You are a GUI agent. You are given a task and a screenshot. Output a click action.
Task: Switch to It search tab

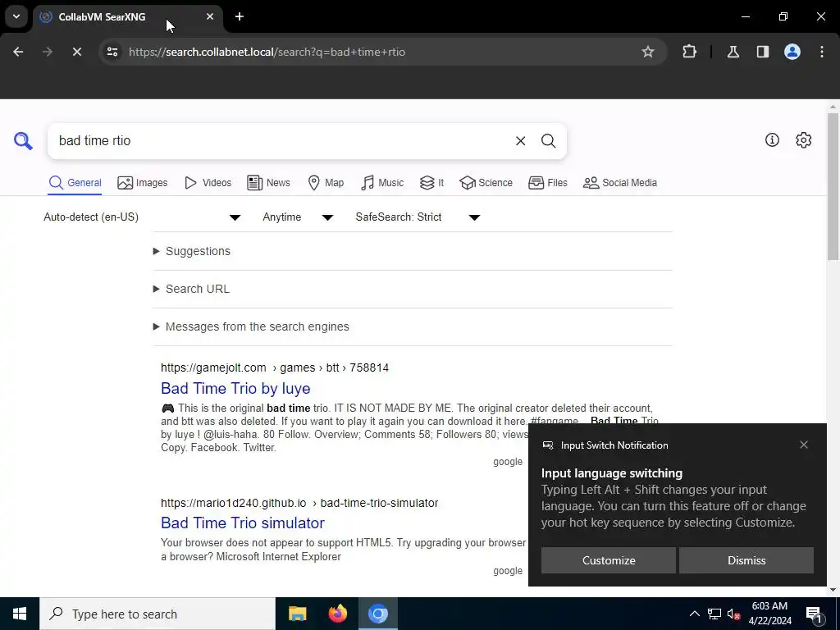[431, 183]
